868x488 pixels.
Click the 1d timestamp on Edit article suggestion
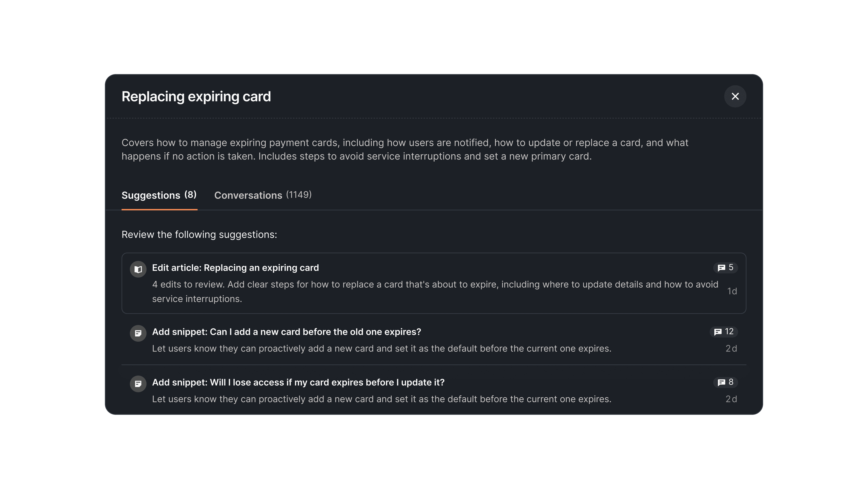click(x=732, y=291)
